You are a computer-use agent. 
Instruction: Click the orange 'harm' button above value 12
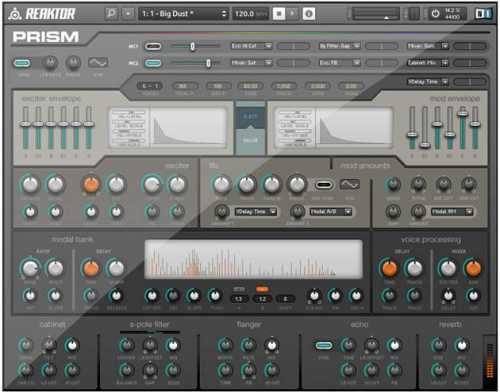pyautogui.click(x=262, y=289)
